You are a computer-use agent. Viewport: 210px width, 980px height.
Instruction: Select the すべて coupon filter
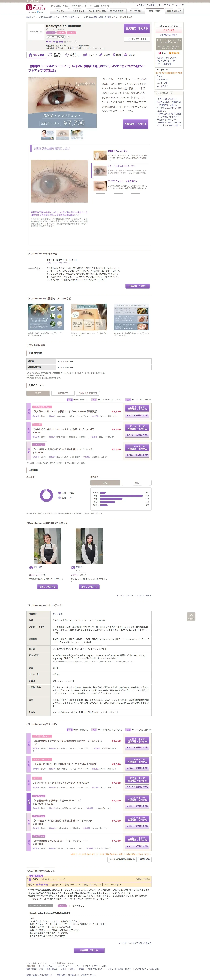pos(38,393)
